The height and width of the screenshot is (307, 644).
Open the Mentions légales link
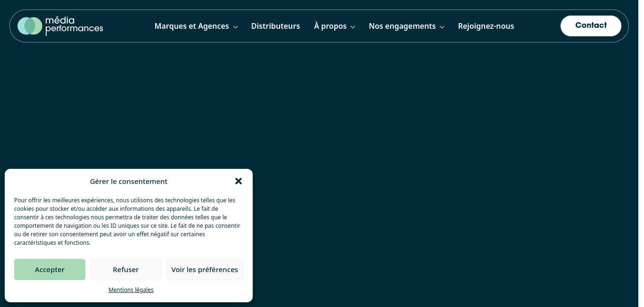click(131, 290)
